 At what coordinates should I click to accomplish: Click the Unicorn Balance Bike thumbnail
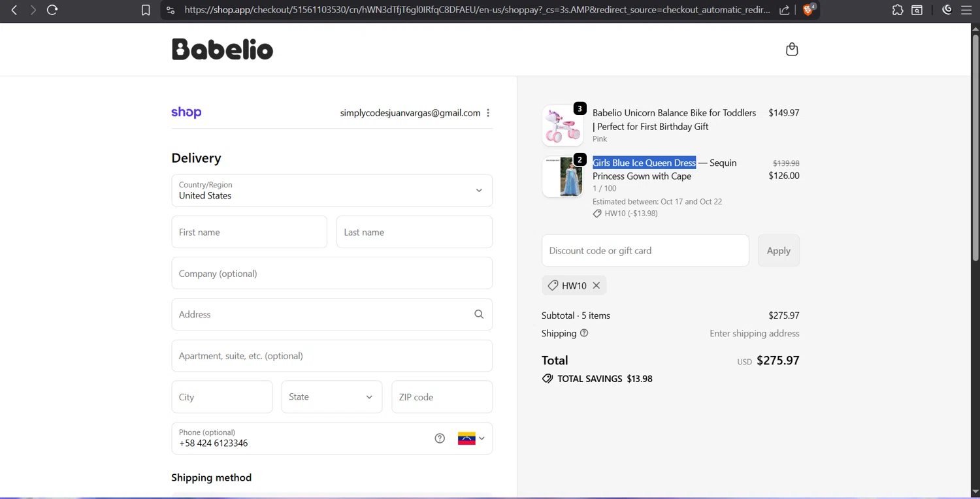click(563, 125)
